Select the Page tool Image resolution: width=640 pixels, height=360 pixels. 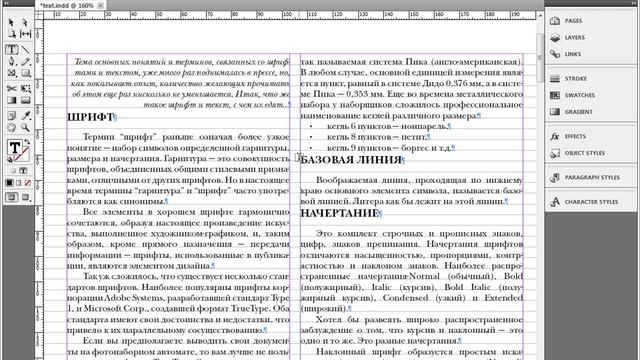pos(11,34)
